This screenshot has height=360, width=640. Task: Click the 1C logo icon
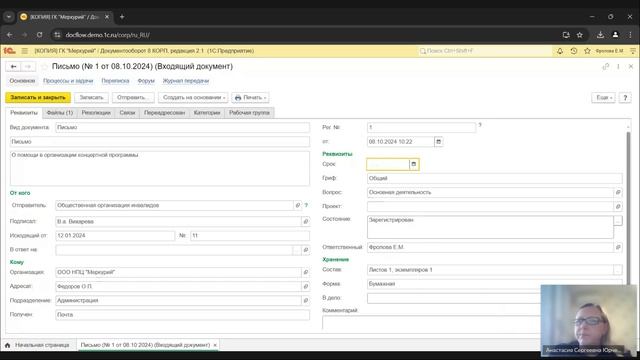tap(10, 51)
